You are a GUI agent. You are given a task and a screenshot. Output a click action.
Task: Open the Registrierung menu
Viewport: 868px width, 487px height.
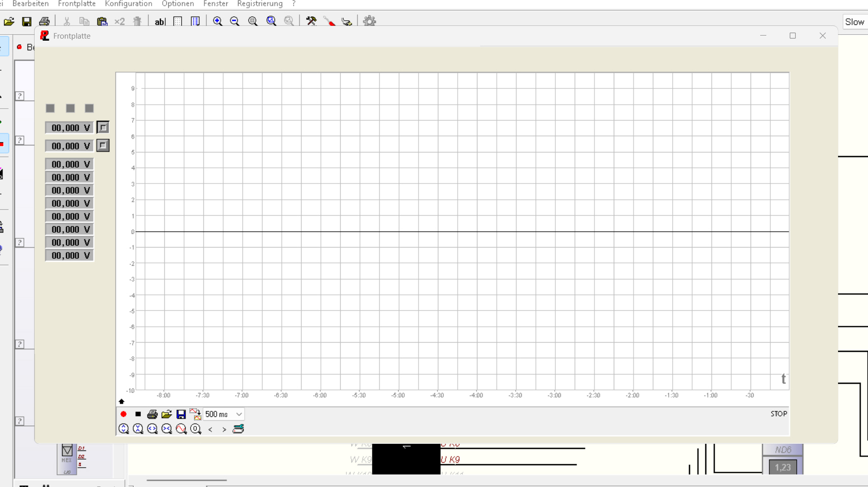coord(260,4)
